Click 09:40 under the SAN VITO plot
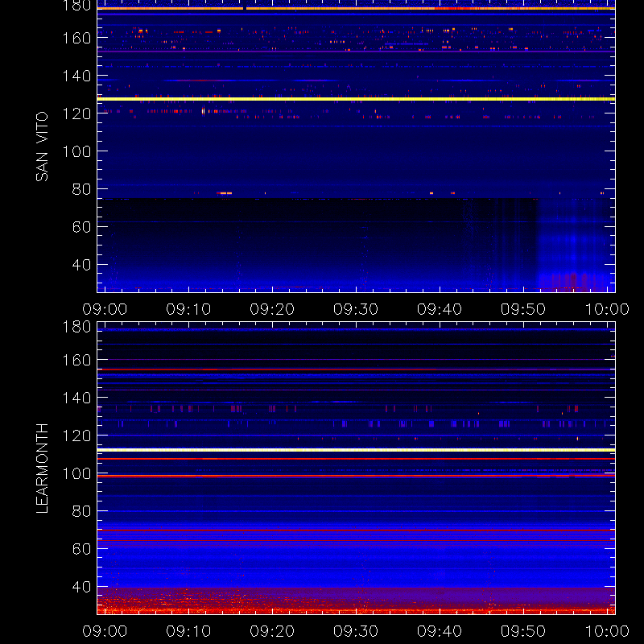The image size is (644, 644). [440, 309]
